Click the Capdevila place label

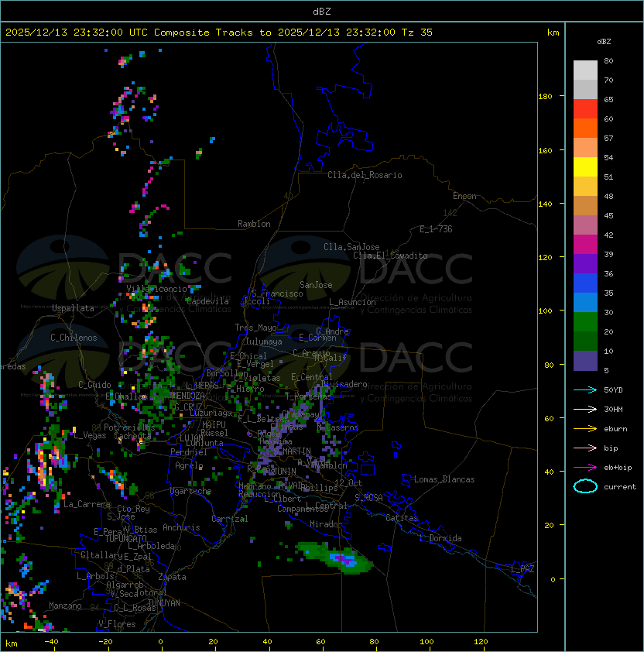(x=207, y=301)
